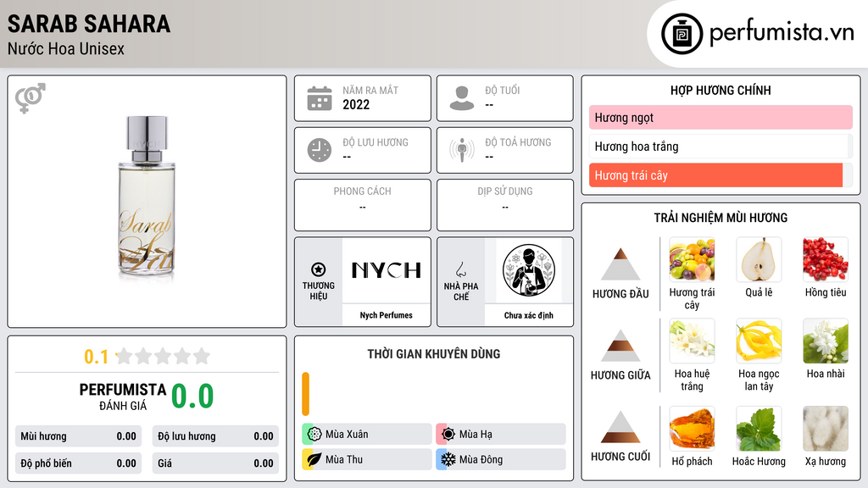Select the Xạ hương musk image

click(x=826, y=429)
